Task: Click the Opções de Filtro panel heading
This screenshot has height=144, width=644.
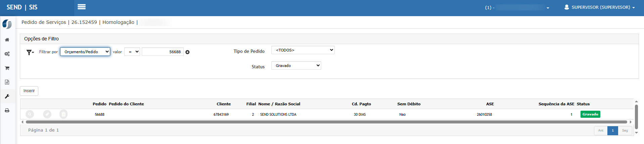Action: tap(41, 39)
